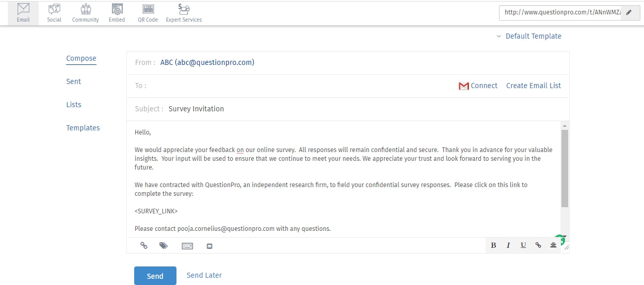Insert hyperlink using formatting link icon
Viewport: 644px width, 285px height.
click(x=538, y=245)
